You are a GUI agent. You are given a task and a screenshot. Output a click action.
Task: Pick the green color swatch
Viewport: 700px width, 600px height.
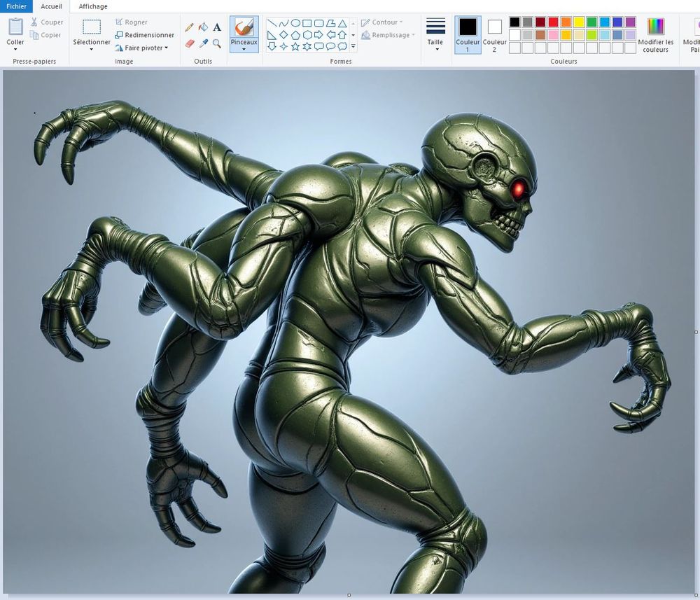pos(592,22)
